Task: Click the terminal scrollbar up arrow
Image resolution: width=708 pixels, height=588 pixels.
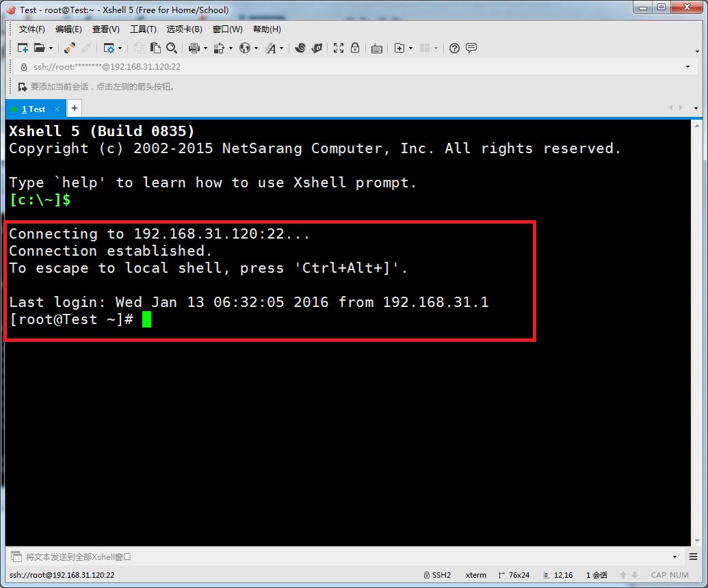Action: pos(697,125)
